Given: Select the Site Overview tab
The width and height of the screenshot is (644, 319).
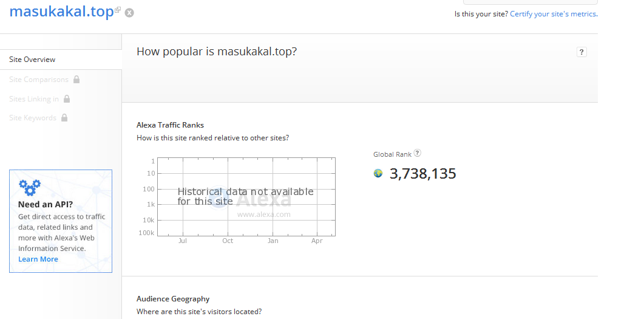Looking at the screenshot, I should coord(32,60).
